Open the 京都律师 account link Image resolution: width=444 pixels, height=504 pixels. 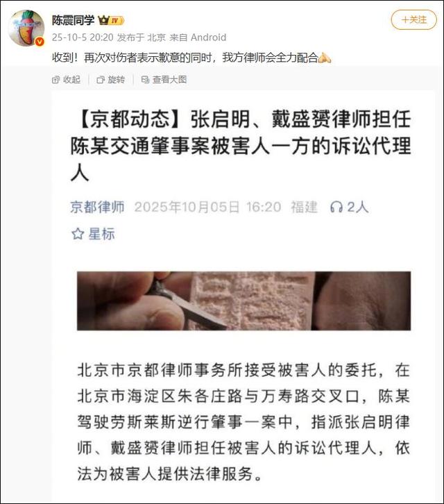tap(97, 207)
